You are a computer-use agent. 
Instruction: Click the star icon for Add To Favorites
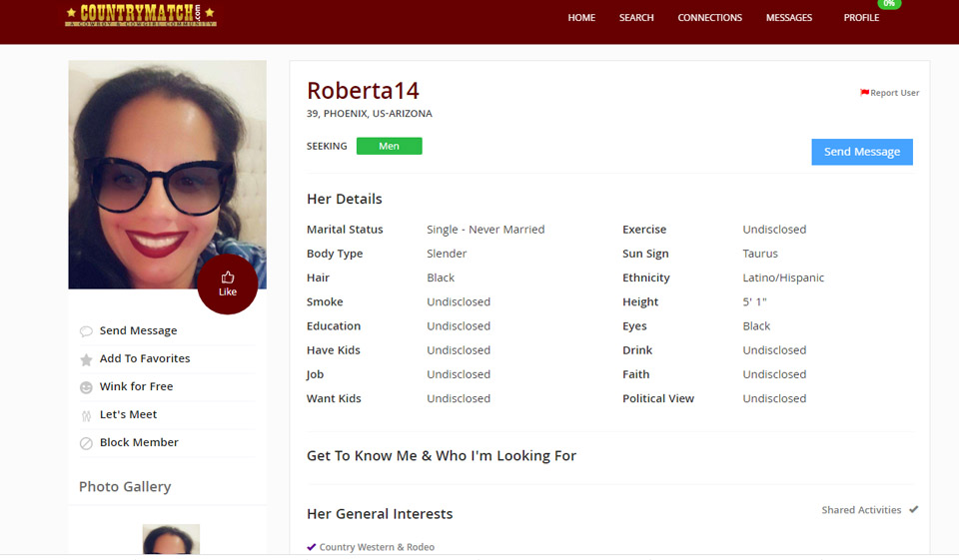(x=86, y=359)
